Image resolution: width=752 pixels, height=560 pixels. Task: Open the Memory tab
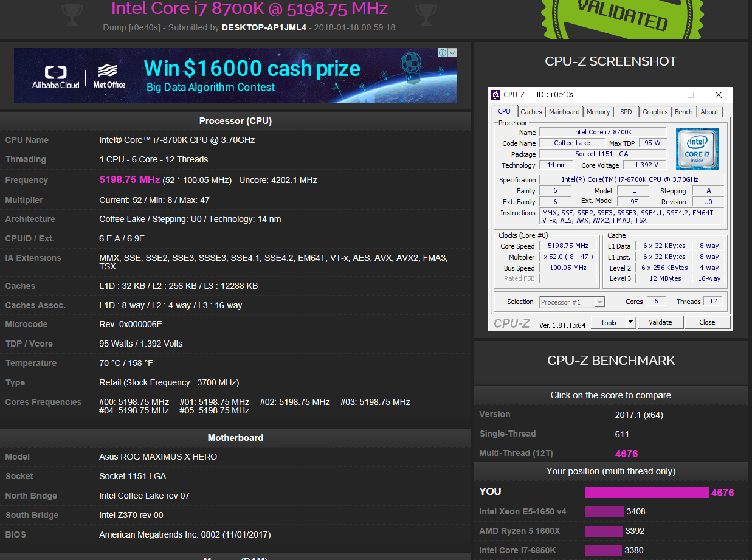(598, 112)
